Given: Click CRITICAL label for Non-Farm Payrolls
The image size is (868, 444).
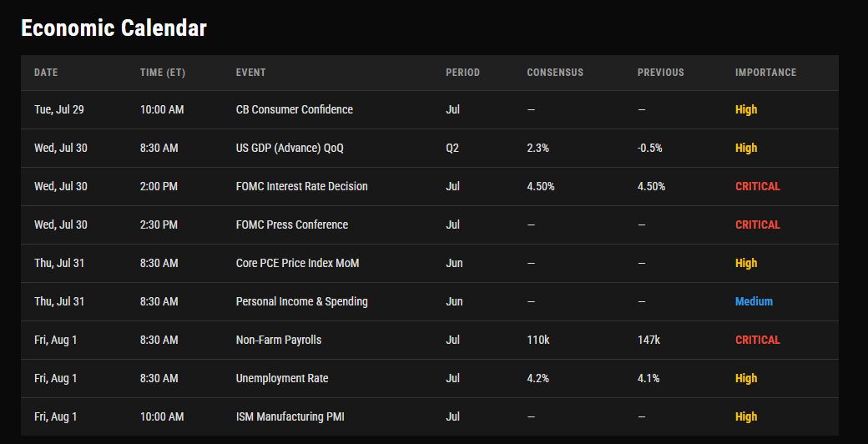Looking at the screenshot, I should [x=758, y=340].
